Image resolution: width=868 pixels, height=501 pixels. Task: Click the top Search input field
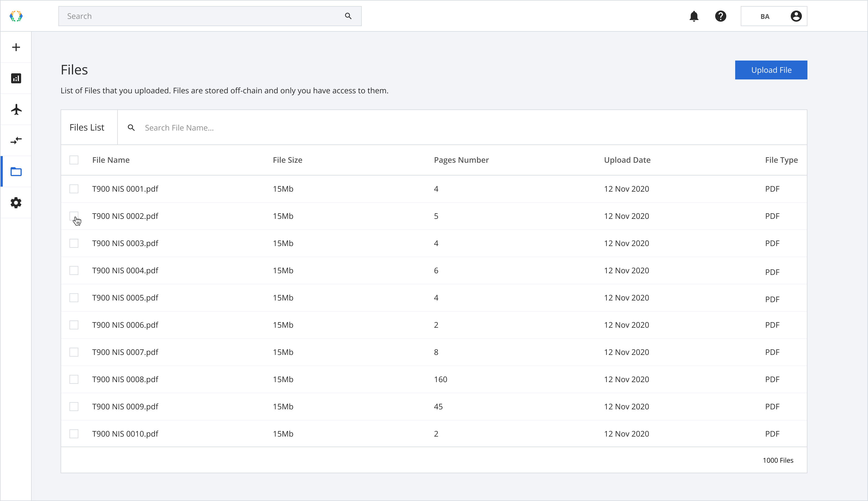pos(210,16)
